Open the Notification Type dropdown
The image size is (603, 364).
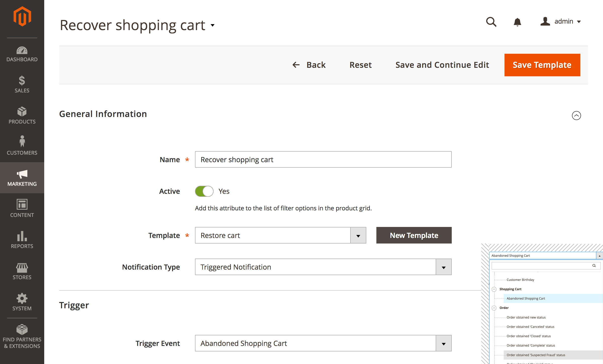click(323, 267)
